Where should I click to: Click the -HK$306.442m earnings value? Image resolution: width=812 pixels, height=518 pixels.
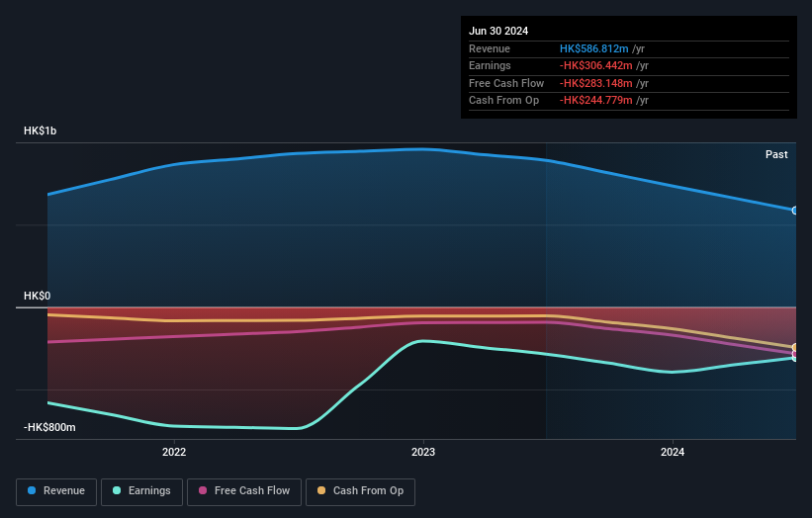pyautogui.click(x=596, y=65)
